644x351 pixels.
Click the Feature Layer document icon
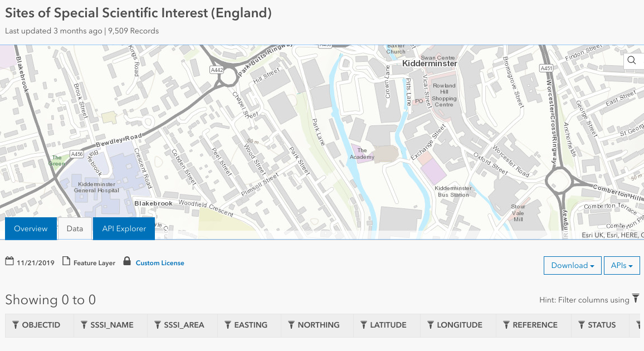click(66, 261)
